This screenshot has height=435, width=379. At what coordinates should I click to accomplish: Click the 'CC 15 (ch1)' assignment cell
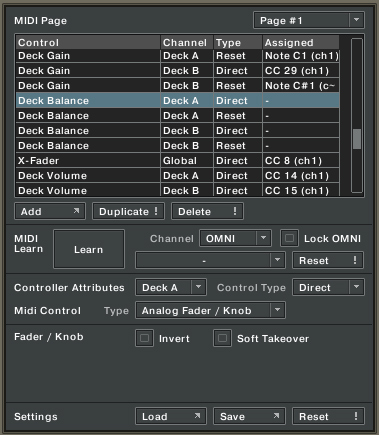(x=301, y=190)
